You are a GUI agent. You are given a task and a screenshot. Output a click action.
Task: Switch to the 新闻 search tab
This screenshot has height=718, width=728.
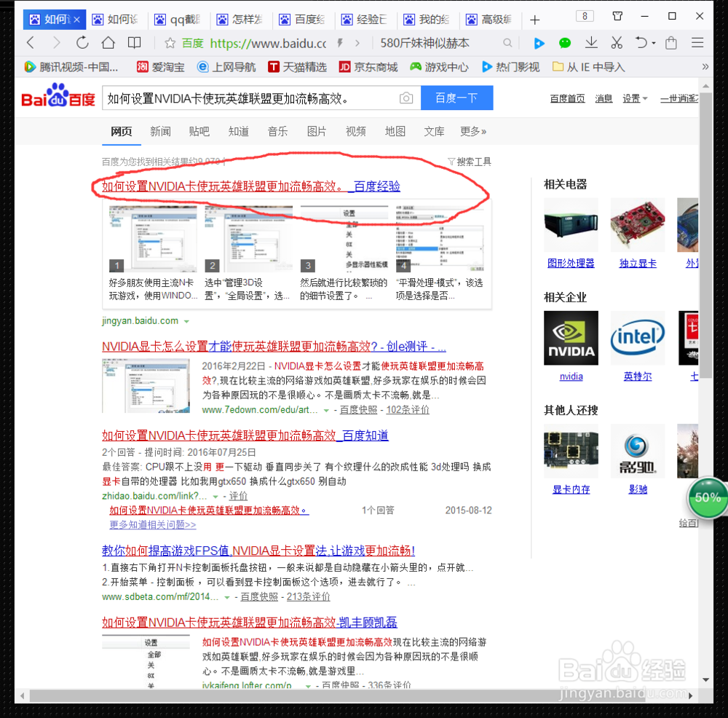[161, 131]
